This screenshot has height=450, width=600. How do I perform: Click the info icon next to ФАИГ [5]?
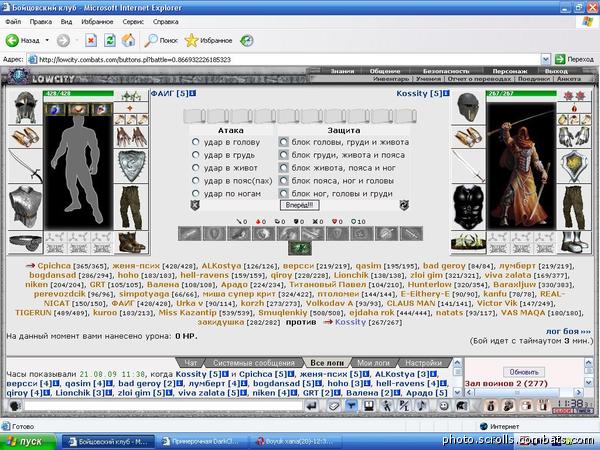point(192,93)
